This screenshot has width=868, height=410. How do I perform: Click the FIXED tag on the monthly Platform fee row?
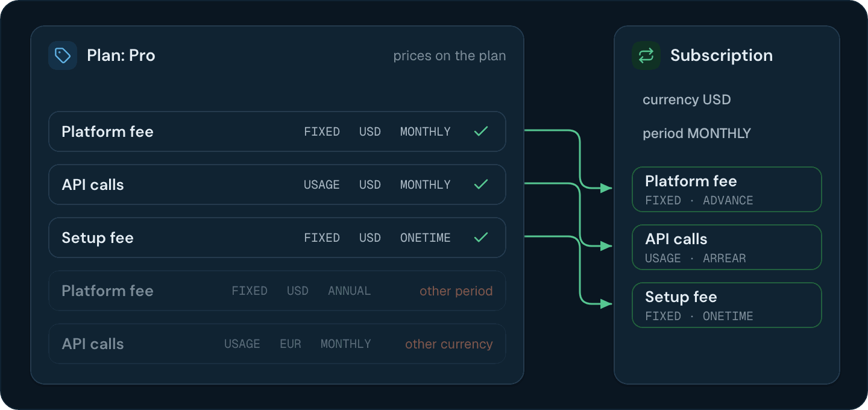(x=322, y=131)
